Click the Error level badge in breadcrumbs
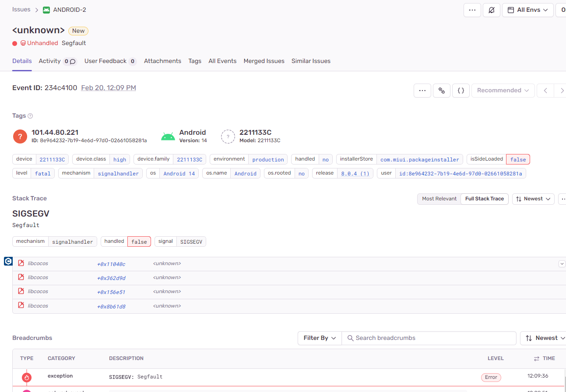This screenshot has width=566, height=392. pyautogui.click(x=491, y=377)
